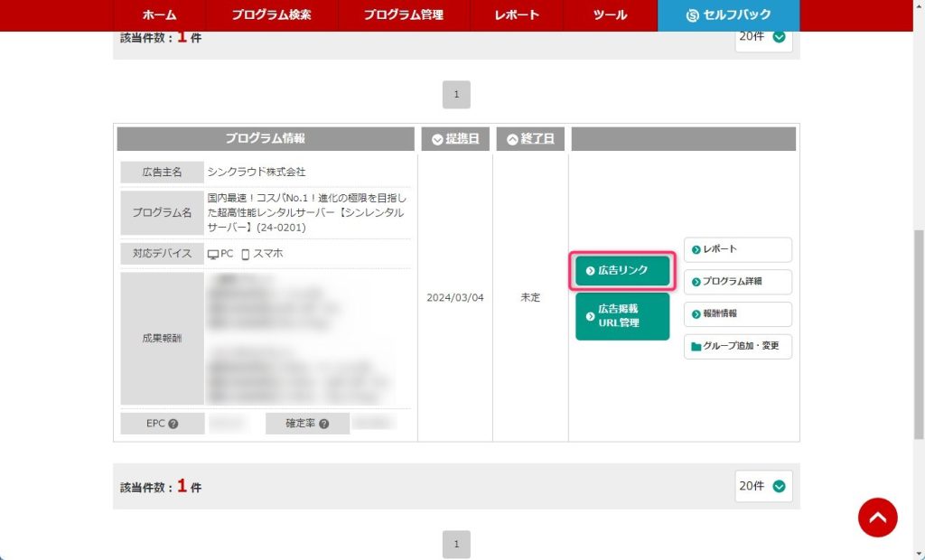Open the プログラム検索 menu
This screenshot has width=925, height=560.
271,15
